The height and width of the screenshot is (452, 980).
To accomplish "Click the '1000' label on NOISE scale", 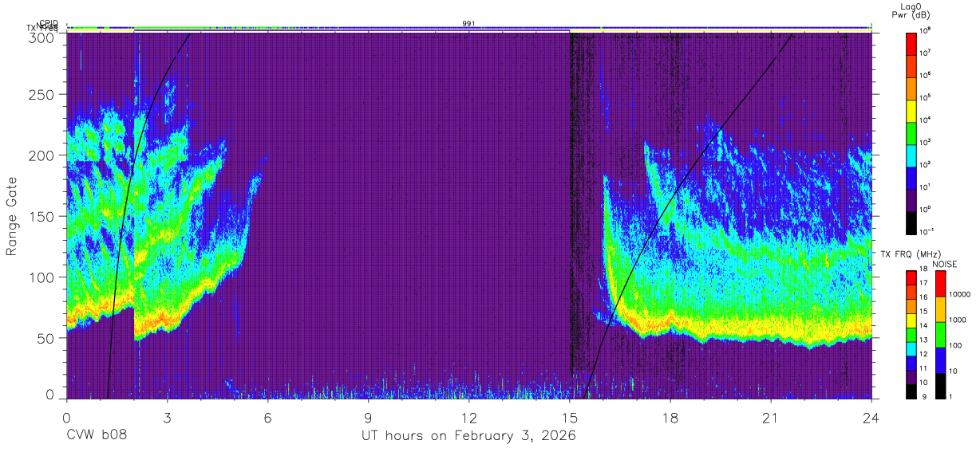I will pos(958,320).
